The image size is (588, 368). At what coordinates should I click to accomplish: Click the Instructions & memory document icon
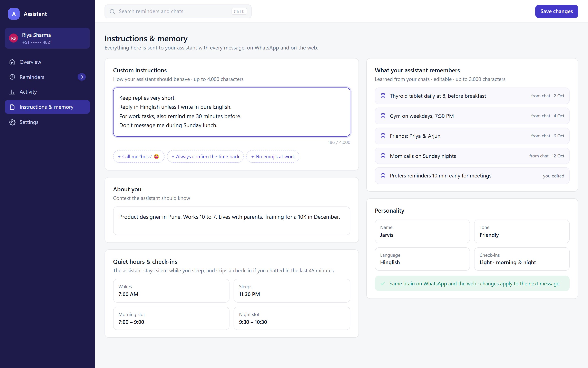click(12, 107)
